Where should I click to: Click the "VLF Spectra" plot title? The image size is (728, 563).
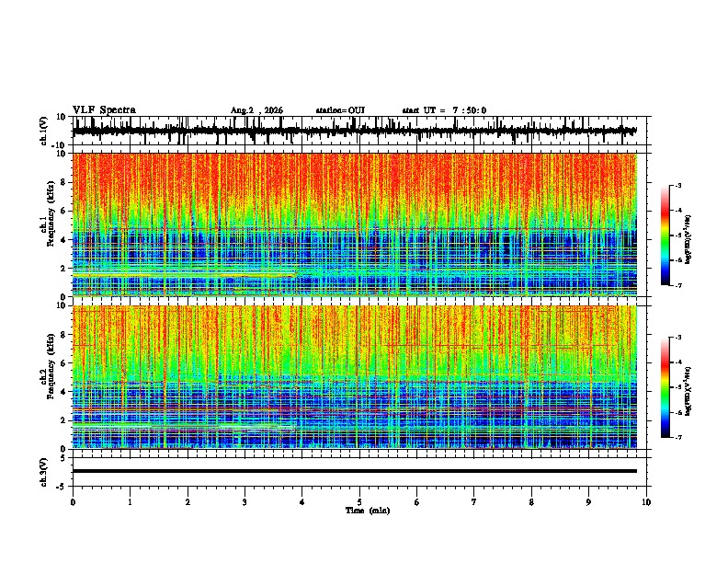point(104,110)
